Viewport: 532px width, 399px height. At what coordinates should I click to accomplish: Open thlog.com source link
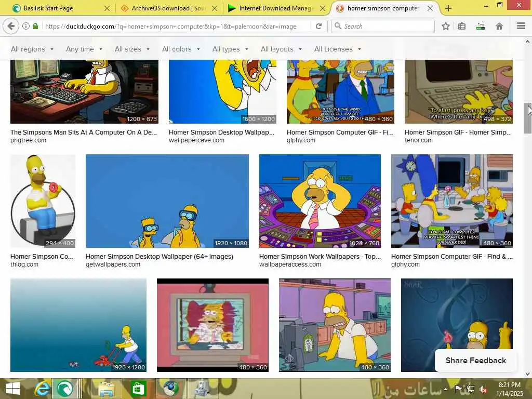pos(24,264)
